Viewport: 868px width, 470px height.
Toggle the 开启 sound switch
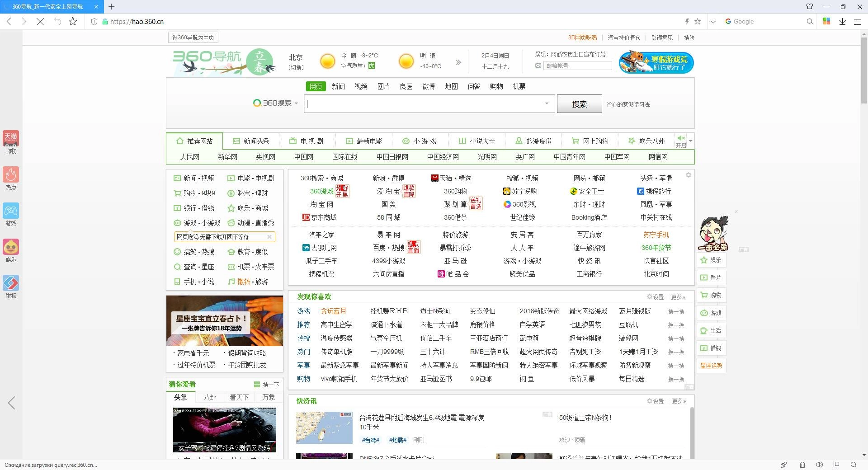tap(681, 141)
